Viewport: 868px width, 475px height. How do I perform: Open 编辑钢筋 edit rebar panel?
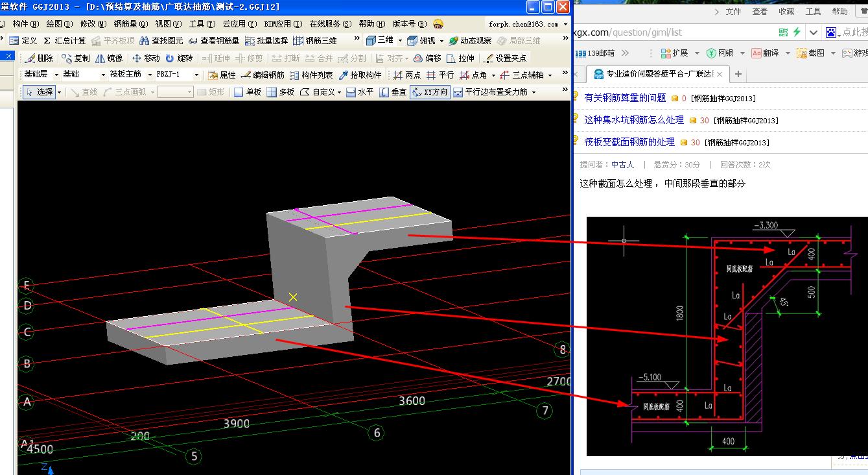tap(263, 75)
